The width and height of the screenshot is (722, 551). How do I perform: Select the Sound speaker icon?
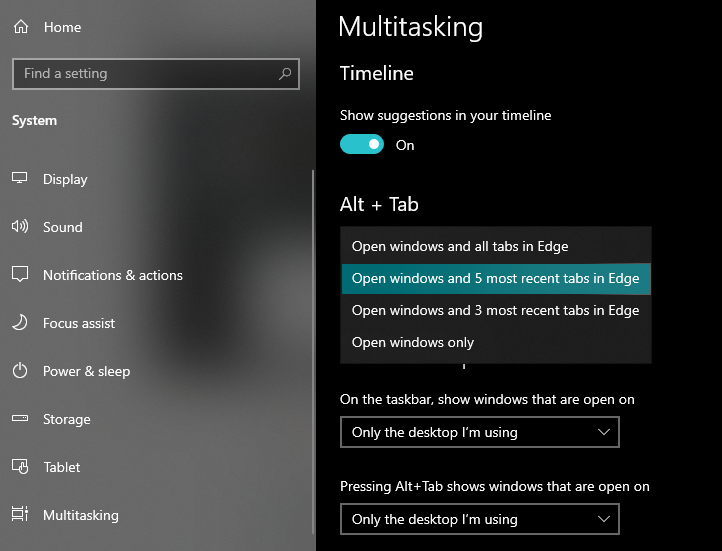point(20,226)
